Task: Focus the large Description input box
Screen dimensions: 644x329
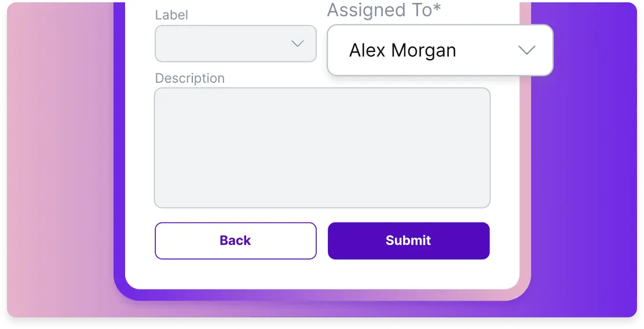Action: (322, 148)
